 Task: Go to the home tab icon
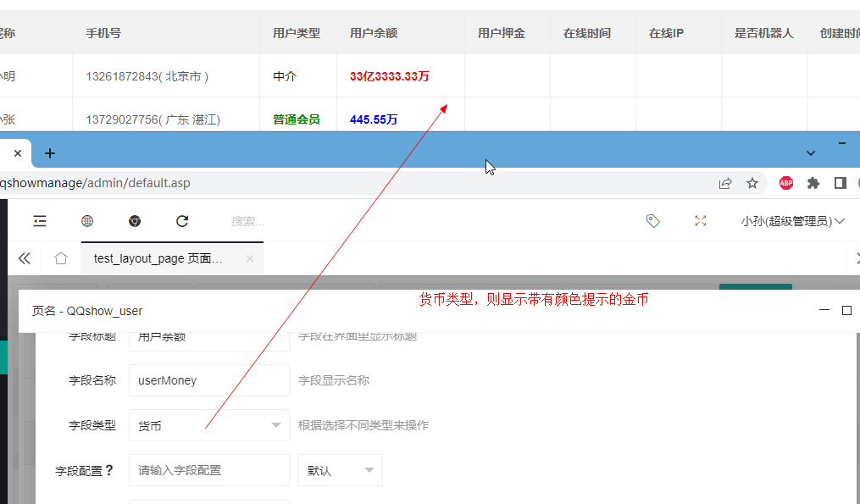click(x=60, y=258)
